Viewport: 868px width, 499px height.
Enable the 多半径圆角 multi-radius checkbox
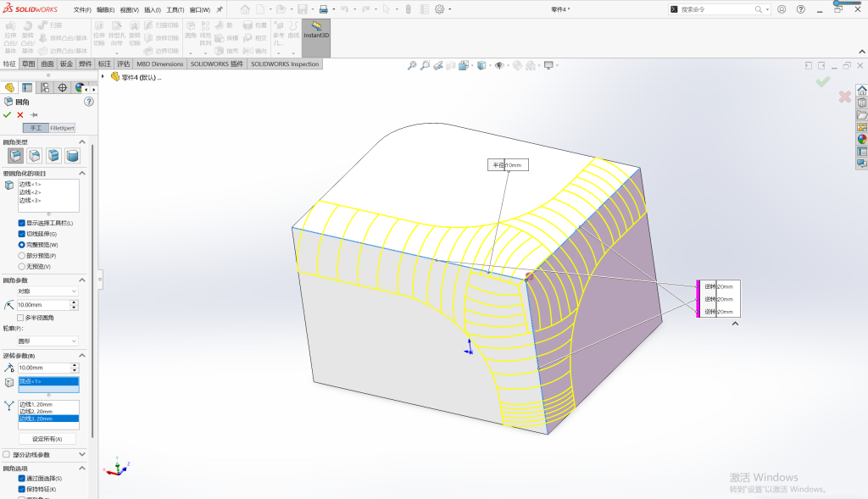click(20, 318)
